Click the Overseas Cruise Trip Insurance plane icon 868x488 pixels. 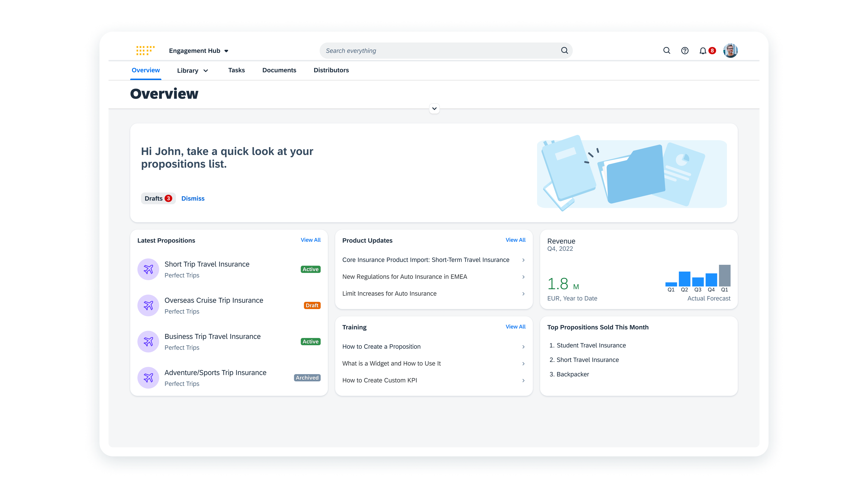tap(148, 305)
